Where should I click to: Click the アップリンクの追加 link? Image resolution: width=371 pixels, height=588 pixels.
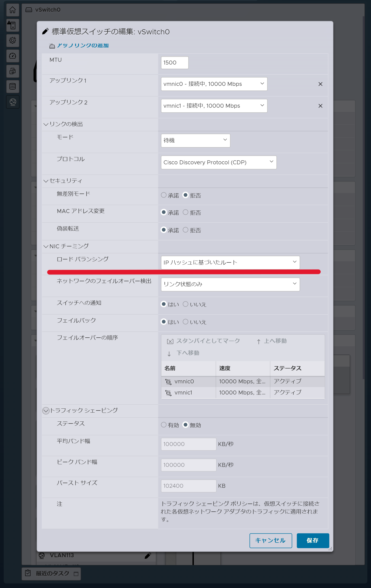click(x=83, y=45)
